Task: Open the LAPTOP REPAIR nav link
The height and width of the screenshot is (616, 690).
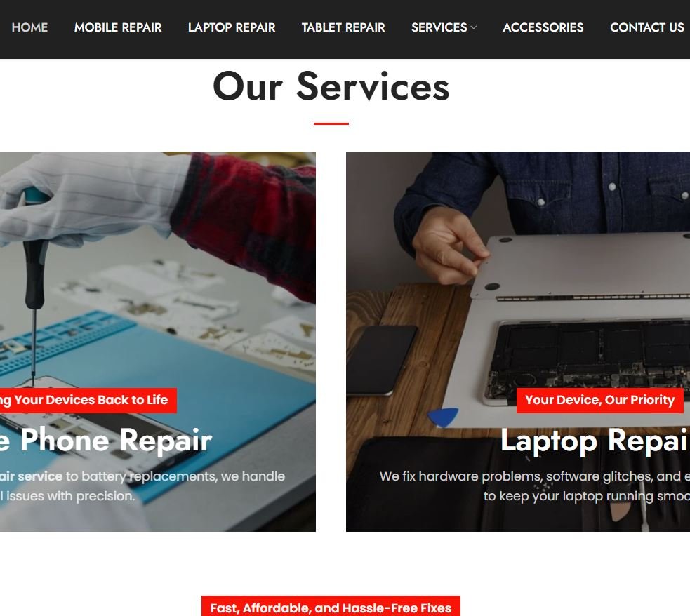Action: [x=232, y=27]
